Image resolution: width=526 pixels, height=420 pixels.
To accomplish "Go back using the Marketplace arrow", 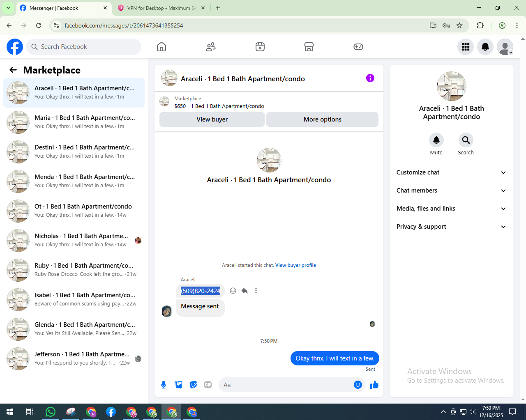I will 13,70.
